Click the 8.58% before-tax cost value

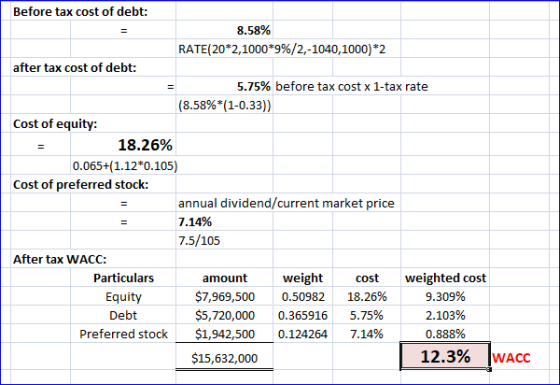click(x=254, y=30)
